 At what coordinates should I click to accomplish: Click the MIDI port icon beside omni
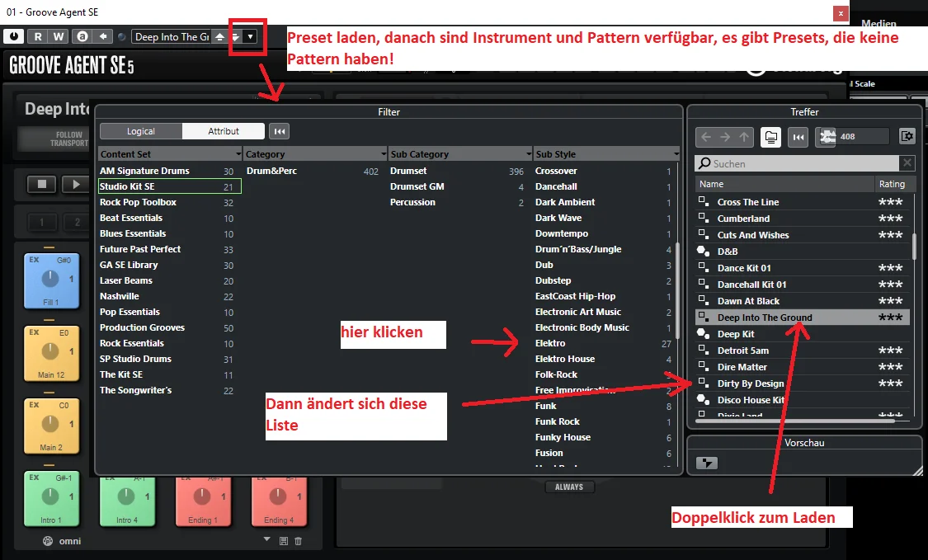[48, 540]
